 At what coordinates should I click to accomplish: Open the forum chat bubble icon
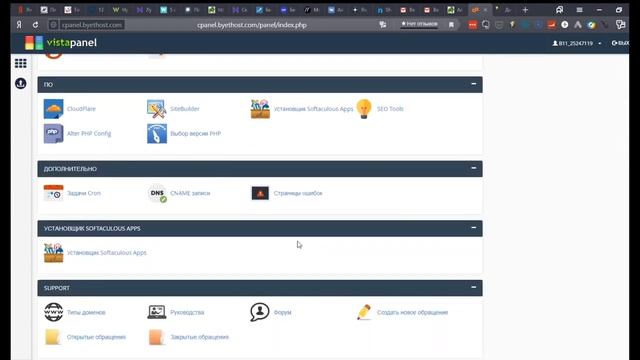coord(260,312)
